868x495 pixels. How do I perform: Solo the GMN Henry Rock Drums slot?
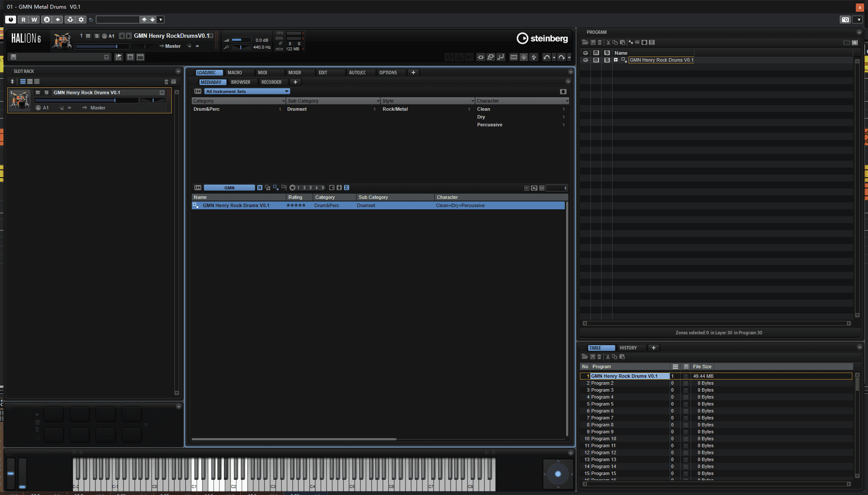pos(46,92)
